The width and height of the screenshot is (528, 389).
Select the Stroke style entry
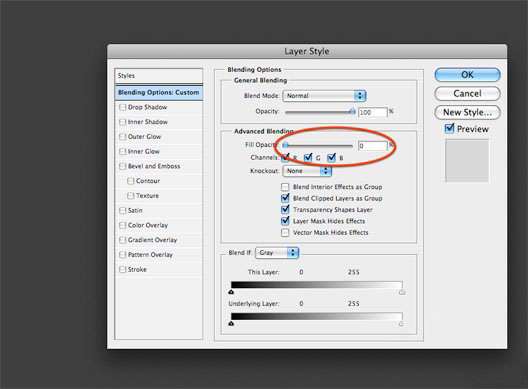point(137,269)
